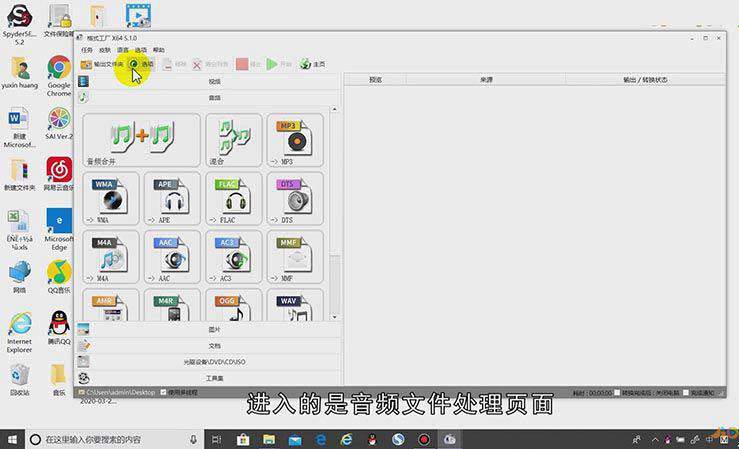Open the Output Folder (输出文件夹) toolbar button
This screenshot has width=739, height=449.
click(101, 64)
